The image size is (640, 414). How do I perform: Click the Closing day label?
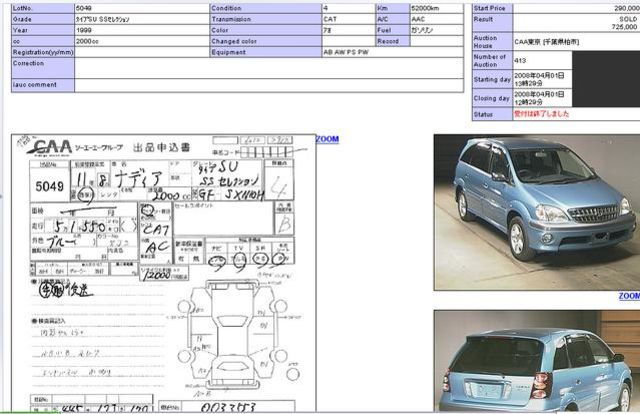[x=492, y=98]
